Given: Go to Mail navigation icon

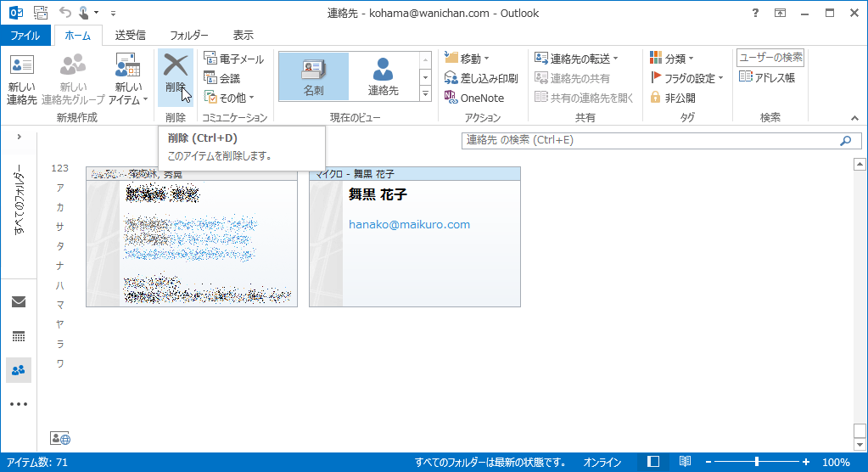Looking at the screenshot, I should click(x=19, y=301).
